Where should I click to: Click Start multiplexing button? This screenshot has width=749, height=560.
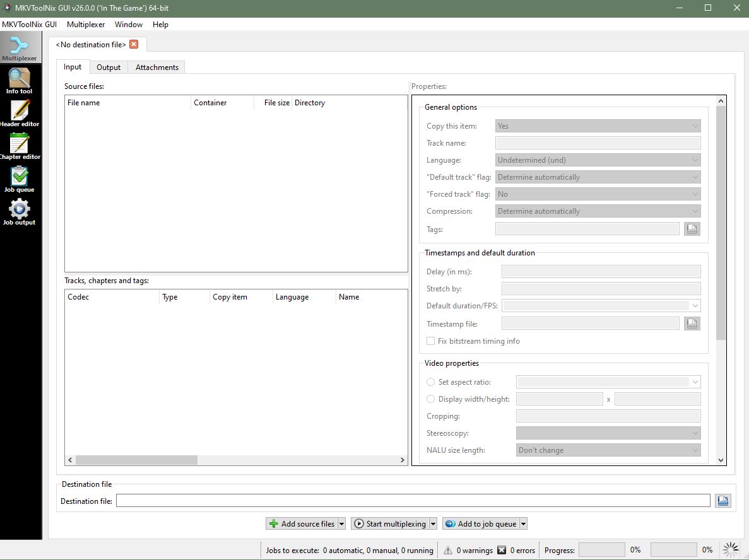pyautogui.click(x=390, y=523)
